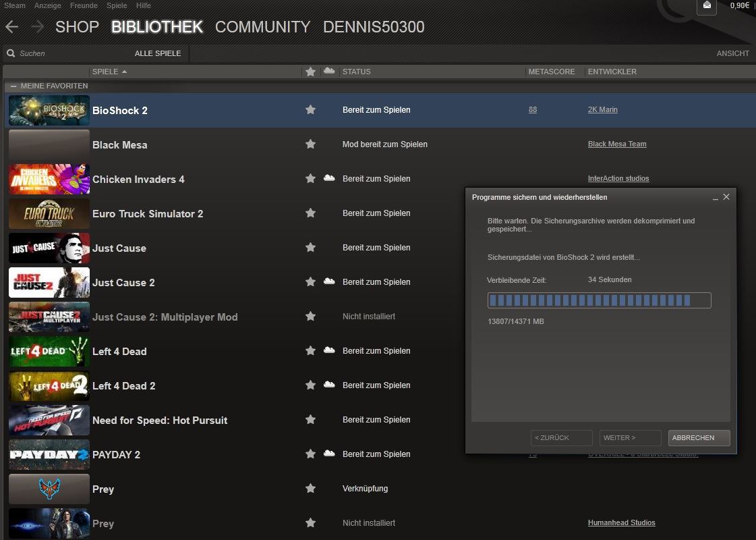Open the InterAction studios link

(x=618, y=178)
